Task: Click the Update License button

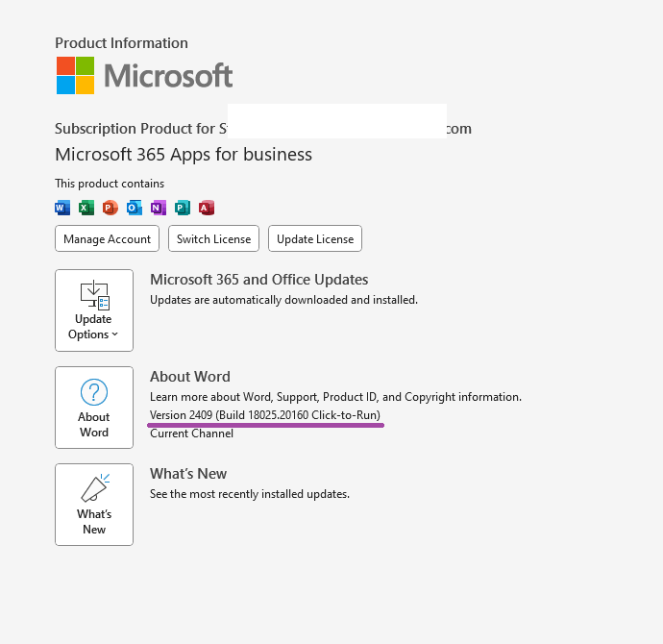Action: (x=315, y=238)
